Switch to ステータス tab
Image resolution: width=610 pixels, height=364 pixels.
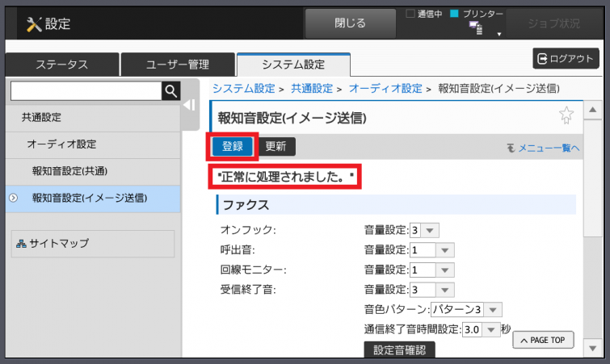[x=61, y=65]
